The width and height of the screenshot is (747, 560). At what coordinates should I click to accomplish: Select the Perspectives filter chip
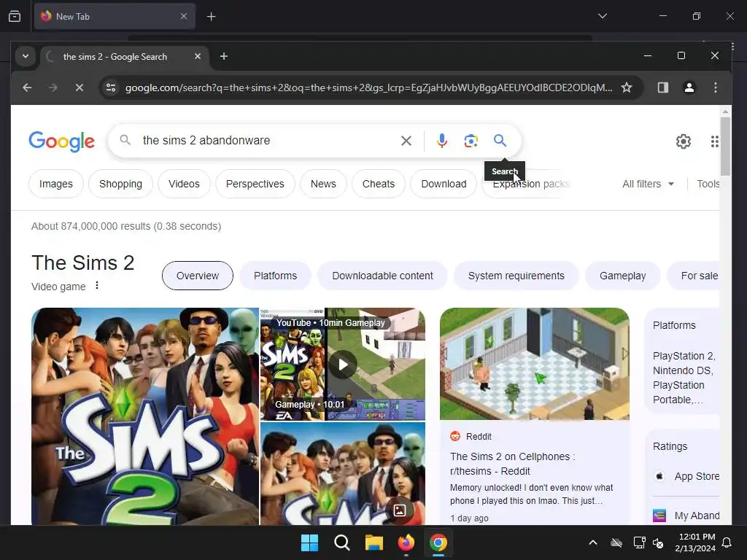[x=255, y=184]
